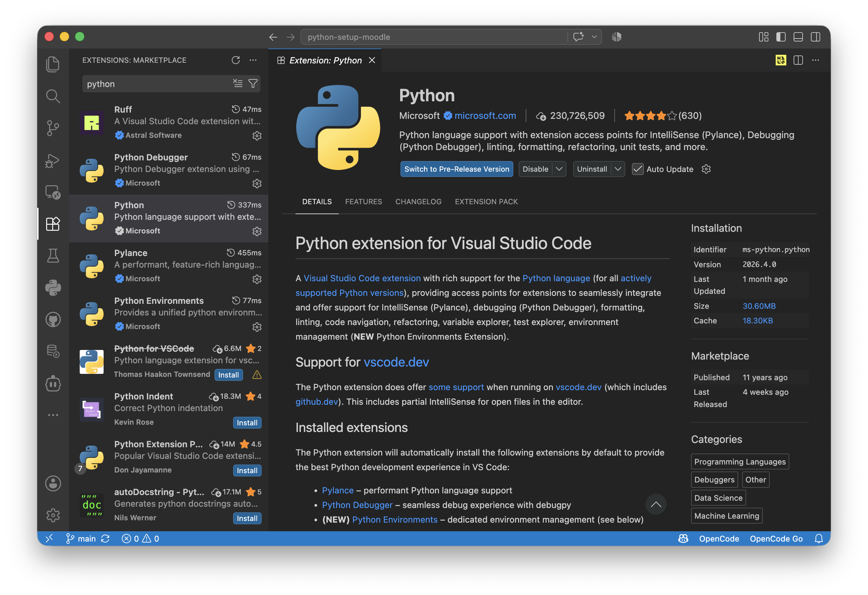Viewport: 868px width, 595px height.
Task: Open manage gear for Pylance extension
Action: (257, 279)
